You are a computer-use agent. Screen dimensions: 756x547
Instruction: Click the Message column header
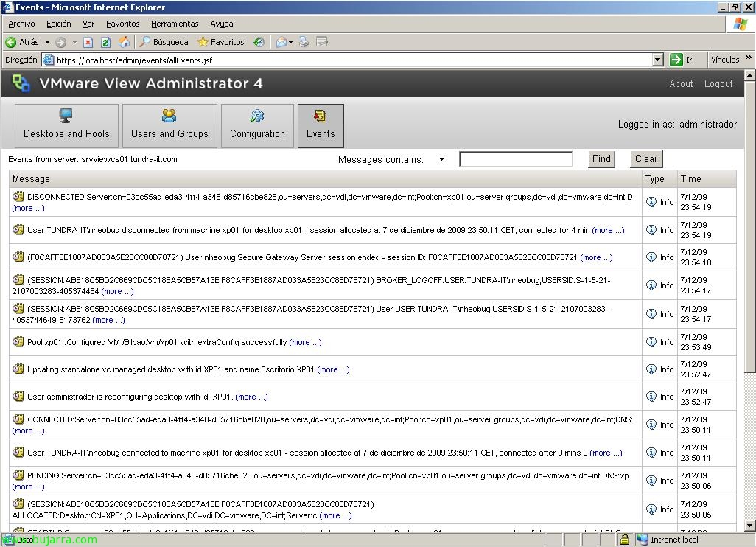coord(326,179)
